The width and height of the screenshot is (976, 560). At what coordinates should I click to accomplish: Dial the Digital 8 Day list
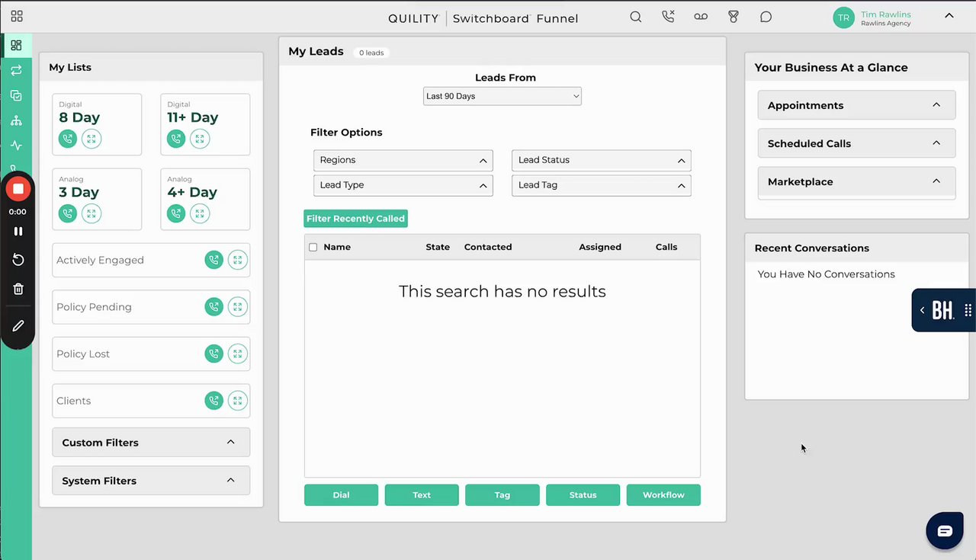pyautogui.click(x=68, y=139)
